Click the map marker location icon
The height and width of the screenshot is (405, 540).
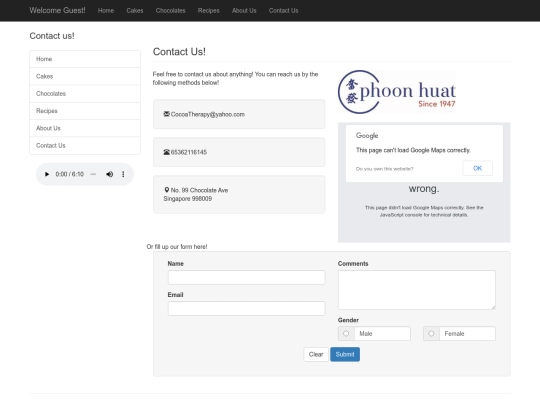167,190
